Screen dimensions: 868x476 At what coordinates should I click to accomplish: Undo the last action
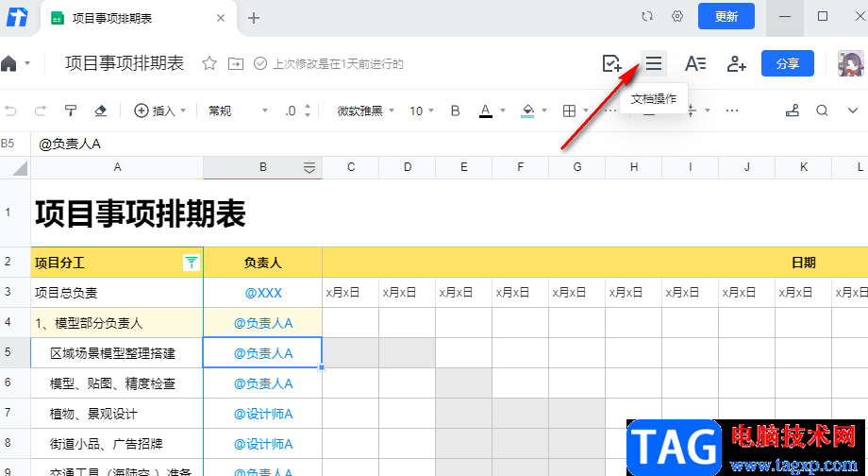[10, 110]
